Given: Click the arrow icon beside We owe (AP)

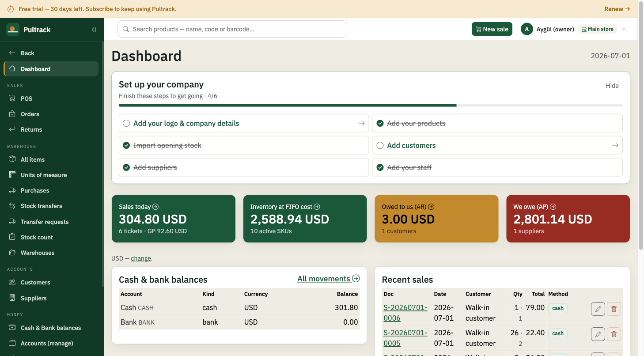Looking at the screenshot, I should pyautogui.click(x=553, y=207).
